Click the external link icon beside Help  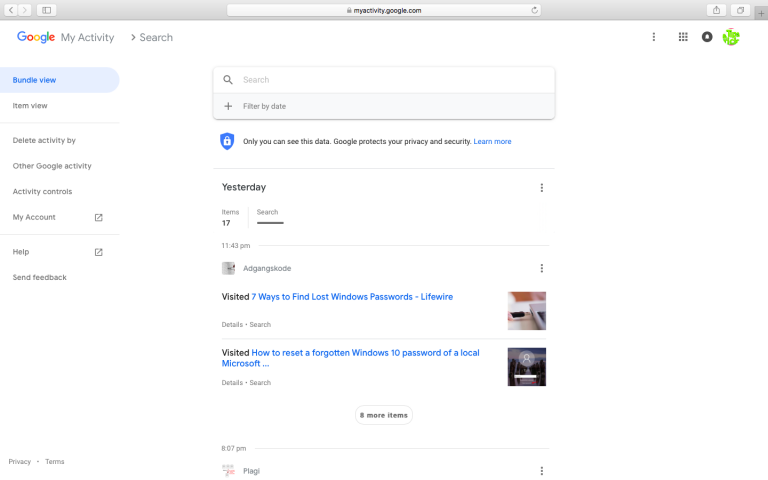(98, 252)
